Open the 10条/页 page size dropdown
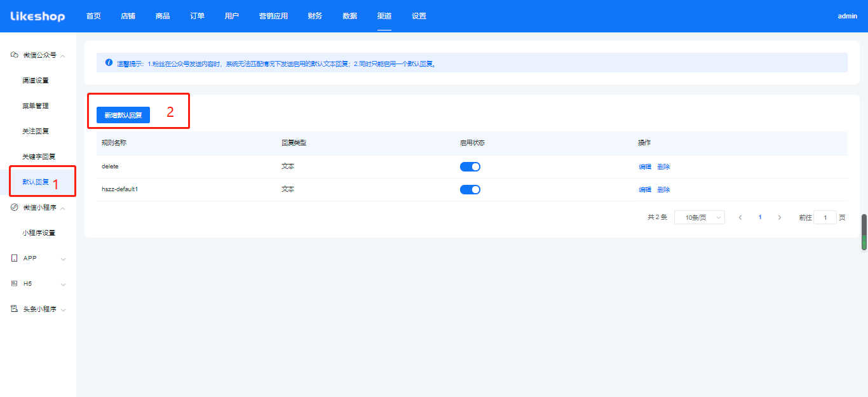This screenshot has width=868, height=397. [x=700, y=217]
